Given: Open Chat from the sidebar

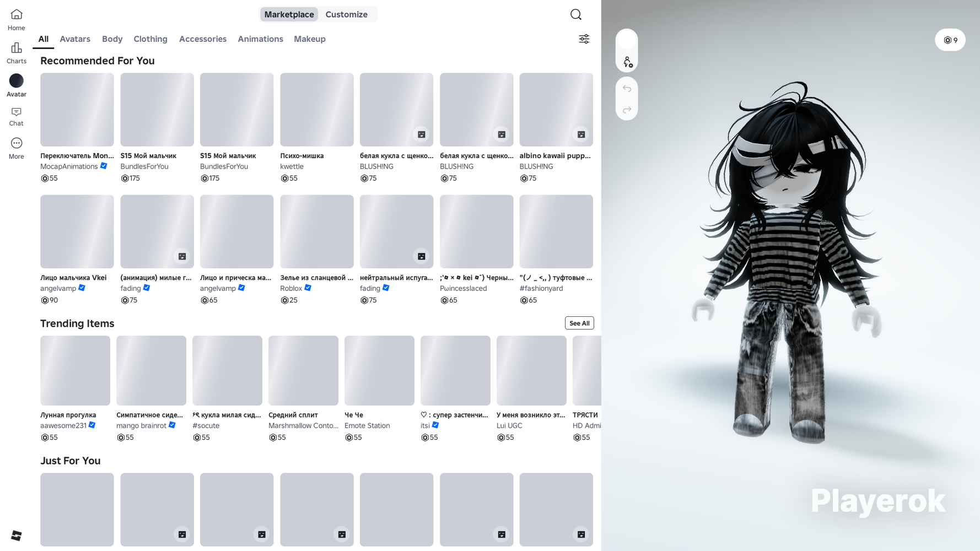Looking at the screenshot, I should tap(17, 117).
